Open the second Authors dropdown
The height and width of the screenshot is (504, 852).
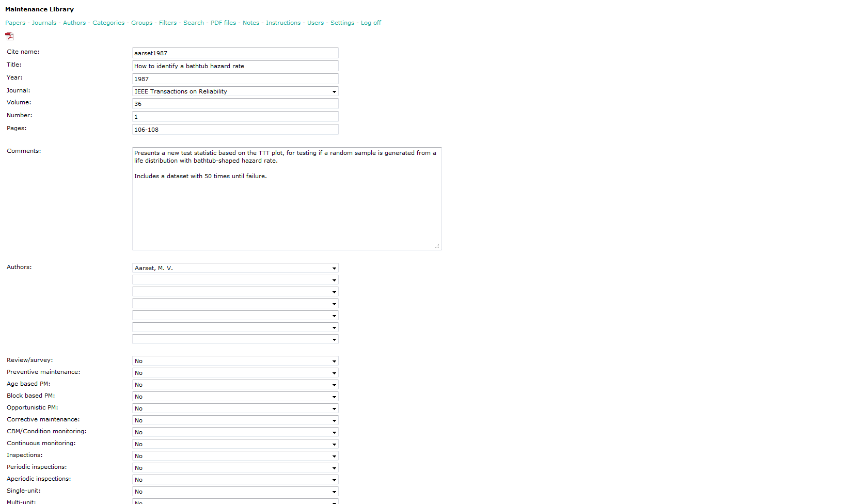(235, 280)
